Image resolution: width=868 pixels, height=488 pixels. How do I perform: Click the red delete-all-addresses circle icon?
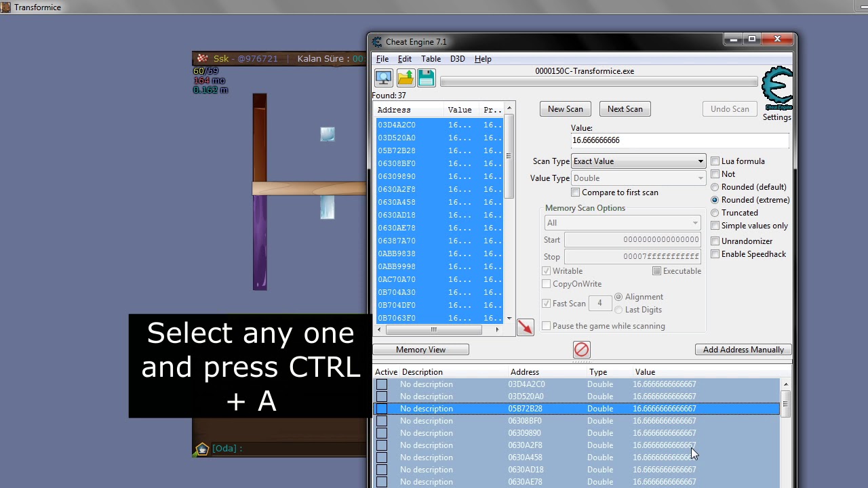coord(582,349)
